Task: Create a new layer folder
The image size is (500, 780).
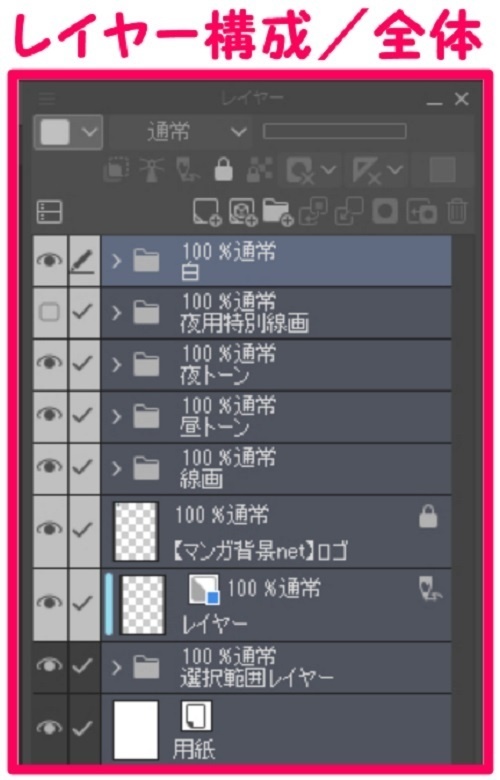Action: 278,212
